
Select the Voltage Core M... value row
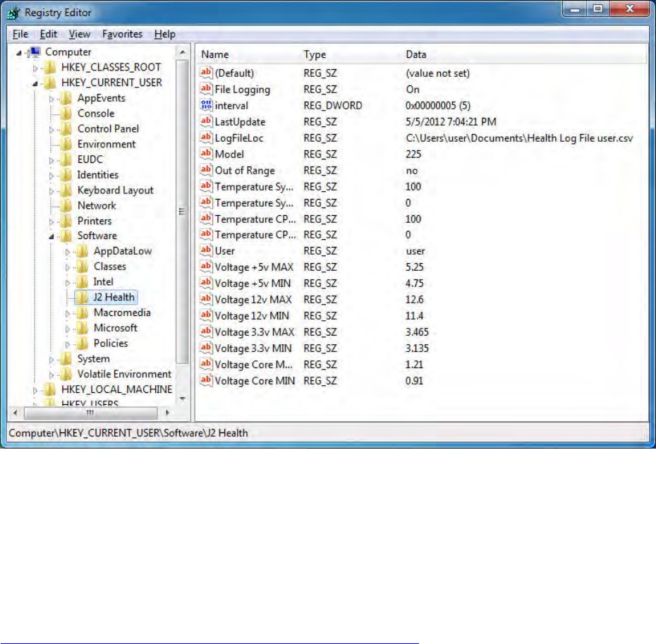tap(423, 365)
